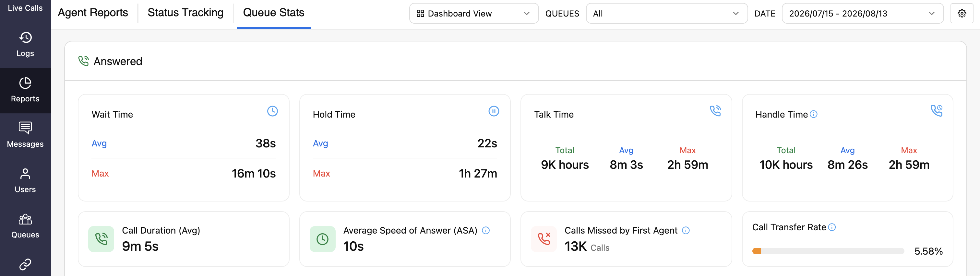Click Talk Time total '9K hours'
Viewport: 980px width, 276px height.
(x=565, y=165)
